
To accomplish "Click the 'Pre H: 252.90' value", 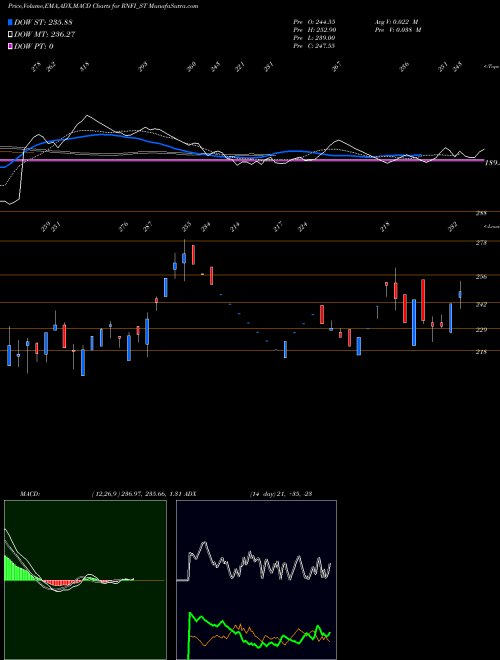I will tap(314, 30).
